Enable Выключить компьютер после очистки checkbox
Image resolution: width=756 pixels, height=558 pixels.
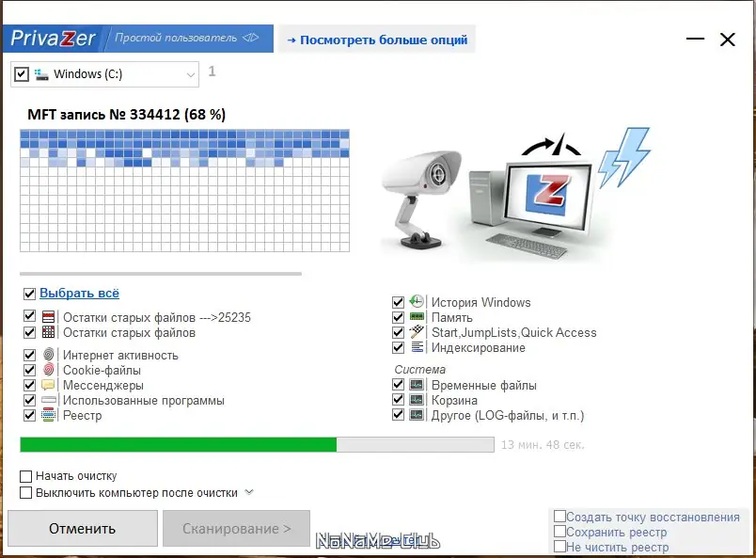click(x=25, y=493)
